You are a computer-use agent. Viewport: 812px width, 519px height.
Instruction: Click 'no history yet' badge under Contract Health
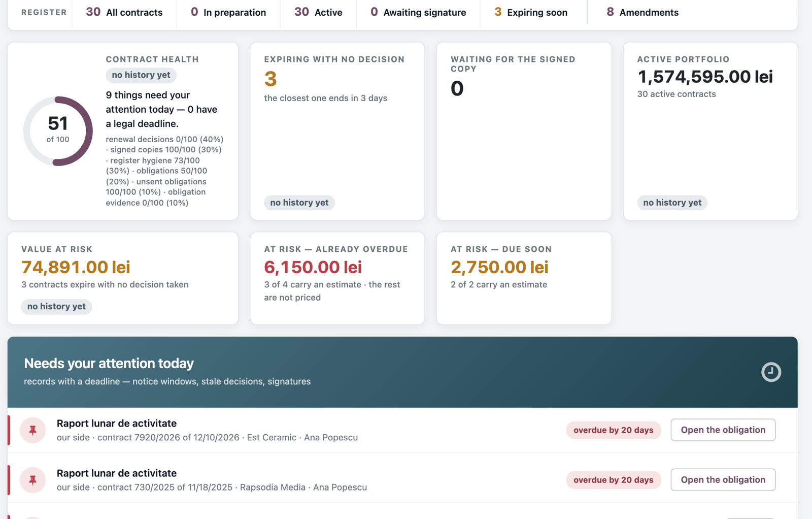(141, 75)
